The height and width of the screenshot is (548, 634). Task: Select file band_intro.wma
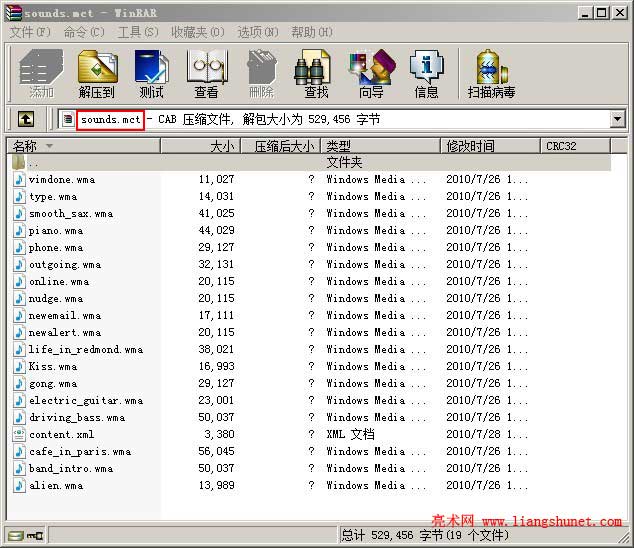[x=71, y=468]
